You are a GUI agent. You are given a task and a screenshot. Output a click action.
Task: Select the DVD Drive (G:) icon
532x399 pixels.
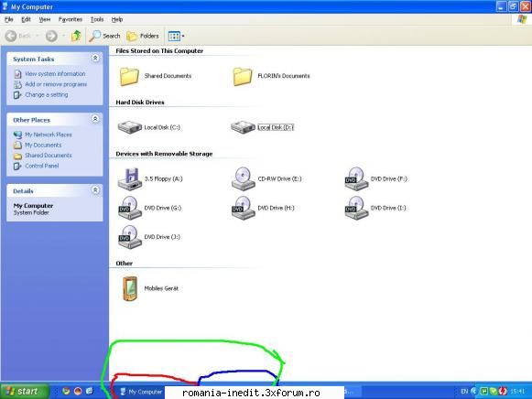tap(130, 208)
